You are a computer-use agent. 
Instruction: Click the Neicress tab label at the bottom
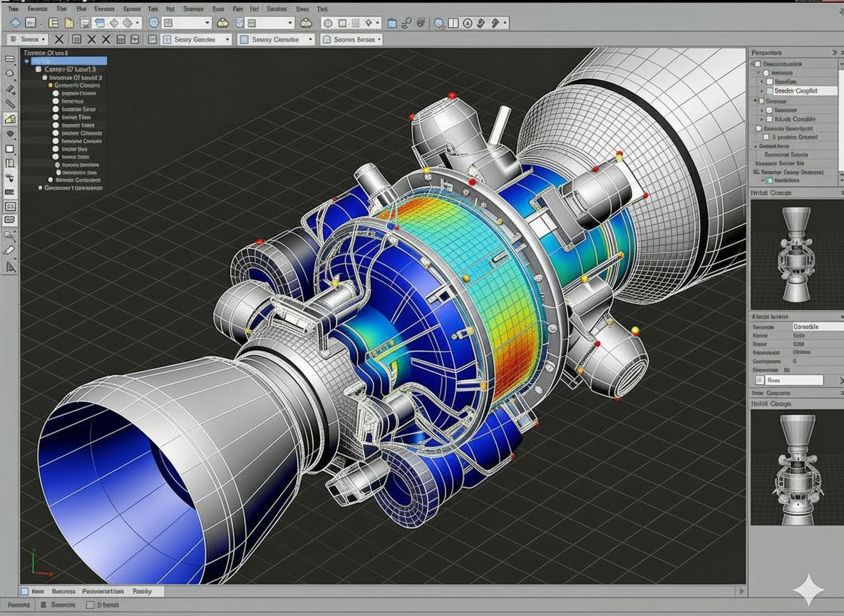[x=63, y=591]
